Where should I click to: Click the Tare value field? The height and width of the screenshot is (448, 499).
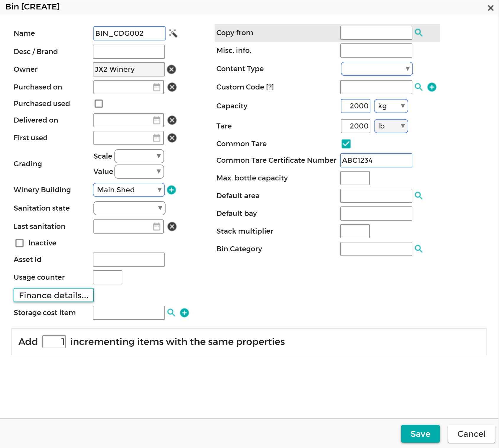coord(356,126)
